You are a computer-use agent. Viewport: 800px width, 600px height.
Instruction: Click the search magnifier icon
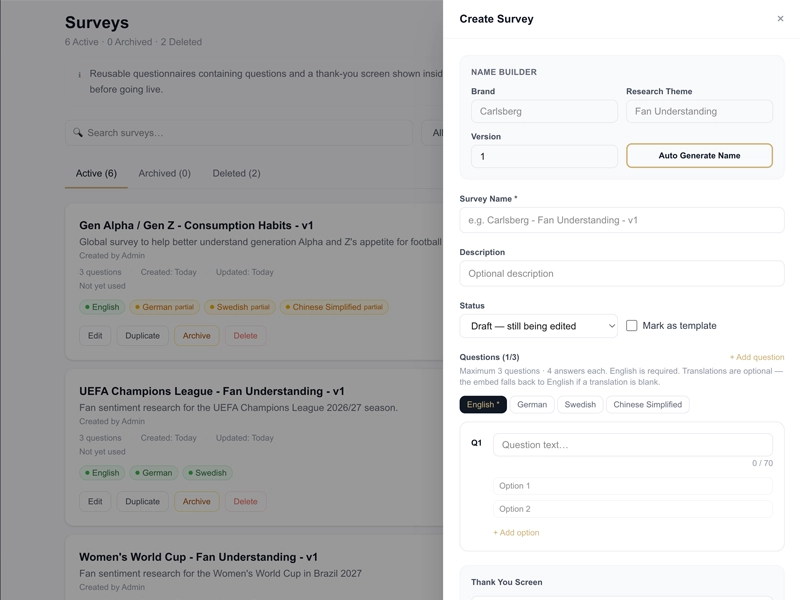point(78,133)
